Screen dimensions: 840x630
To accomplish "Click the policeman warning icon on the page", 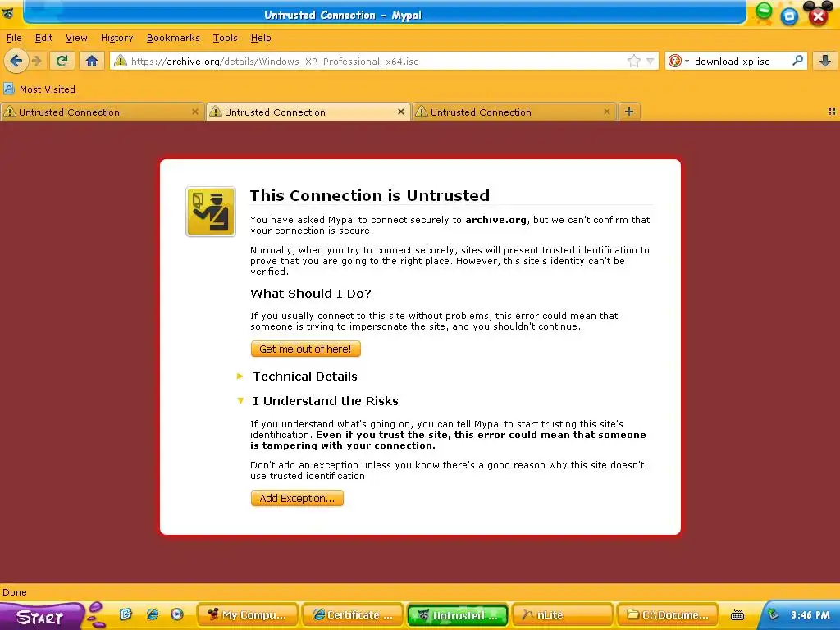I will tap(211, 212).
